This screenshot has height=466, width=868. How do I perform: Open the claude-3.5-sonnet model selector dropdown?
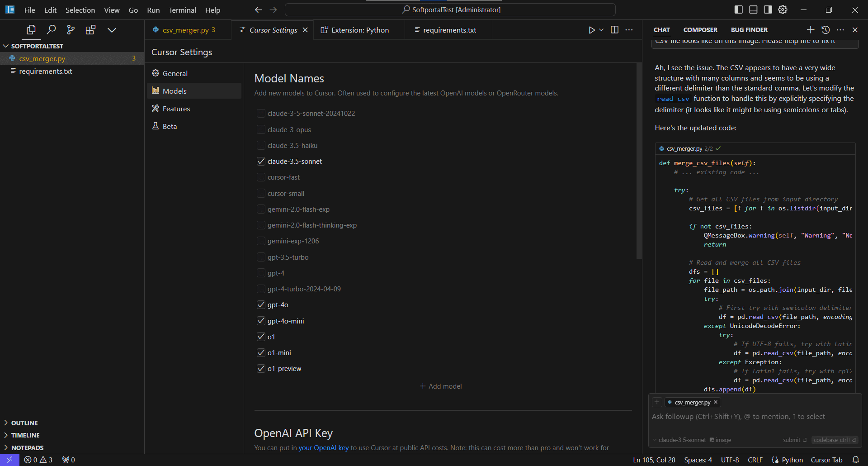679,440
